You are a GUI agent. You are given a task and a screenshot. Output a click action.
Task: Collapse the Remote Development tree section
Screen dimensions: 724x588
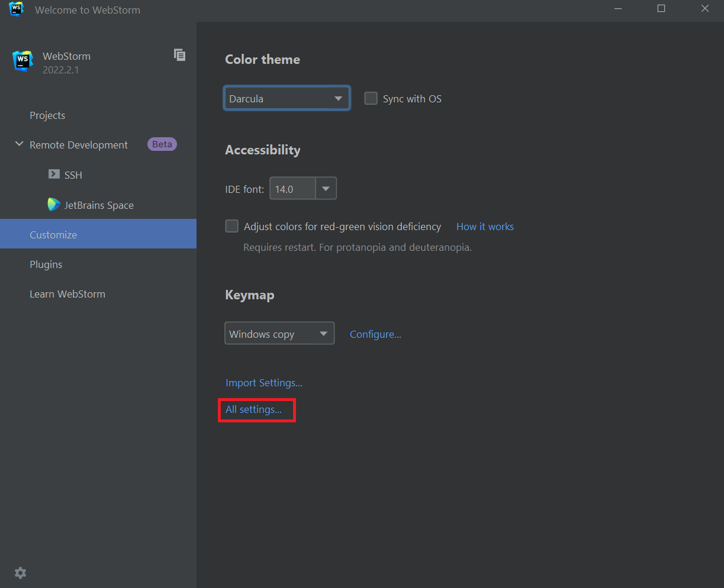tap(19, 144)
